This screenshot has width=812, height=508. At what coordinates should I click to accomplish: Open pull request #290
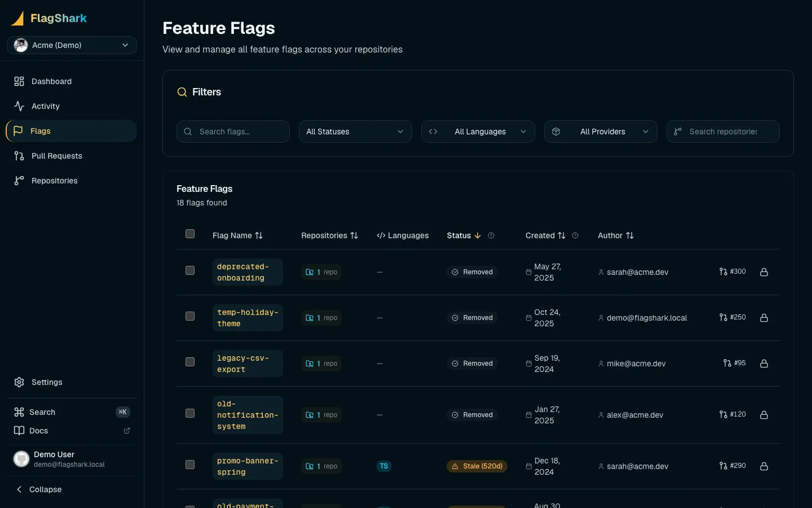coord(732,466)
